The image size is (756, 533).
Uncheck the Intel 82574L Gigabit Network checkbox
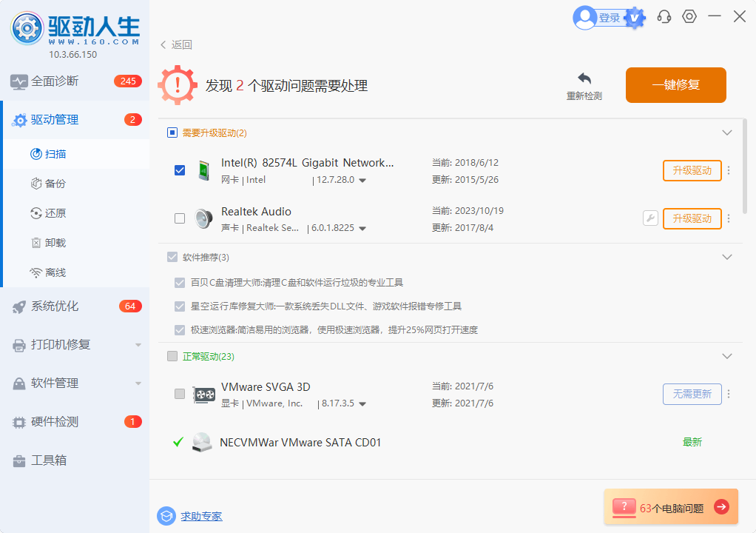point(180,170)
